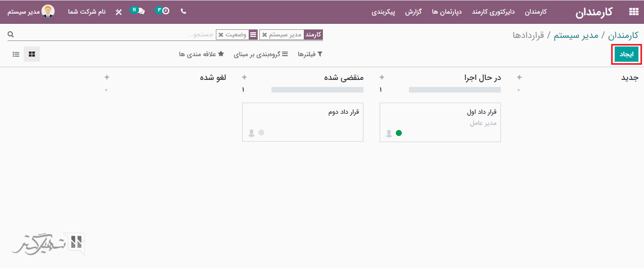The height and width of the screenshot is (268, 644).
Task: Switch to kanban view
Action: (32, 54)
